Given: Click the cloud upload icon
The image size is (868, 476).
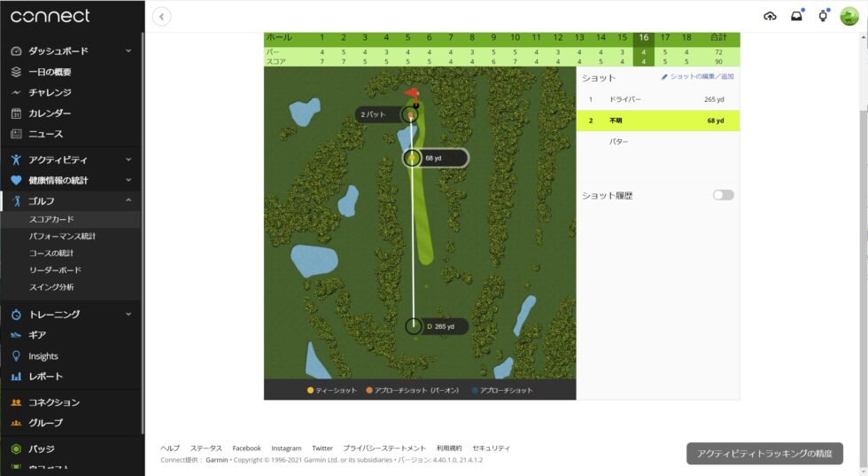Looking at the screenshot, I should 770,16.
